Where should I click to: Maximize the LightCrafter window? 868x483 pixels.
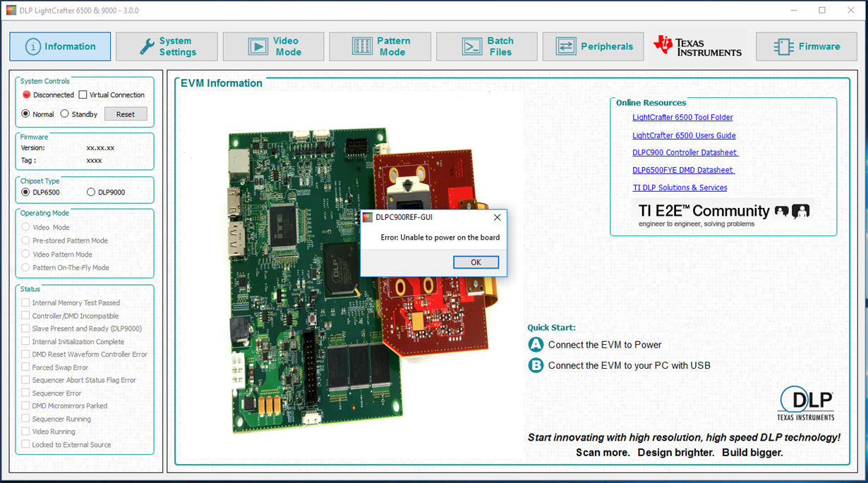coord(822,11)
